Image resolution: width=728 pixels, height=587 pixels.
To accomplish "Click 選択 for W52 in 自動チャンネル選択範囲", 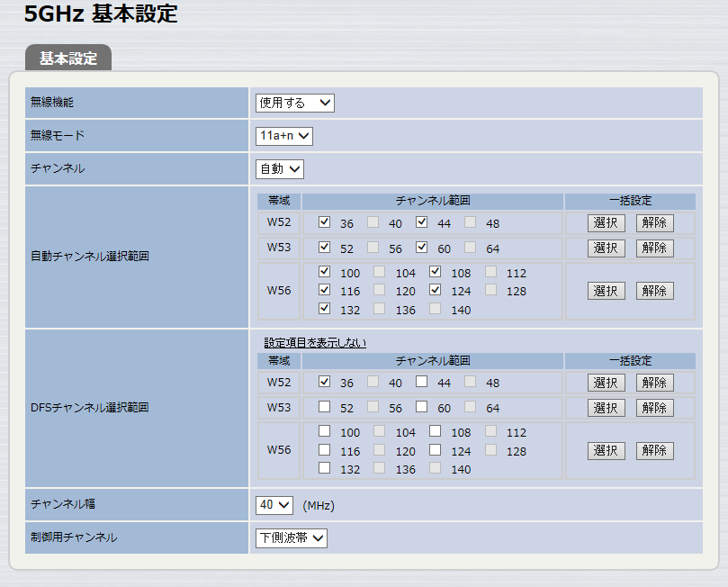I will [606, 223].
